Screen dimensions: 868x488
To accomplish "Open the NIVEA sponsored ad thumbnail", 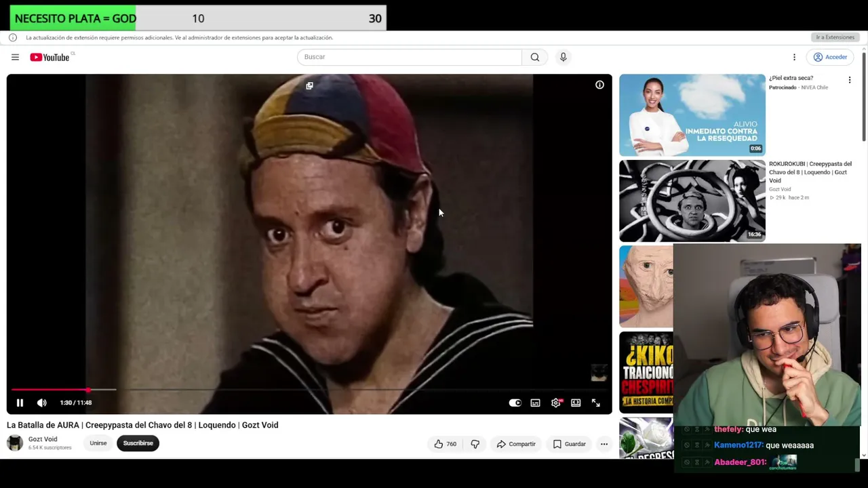I will [x=692, y=115].
